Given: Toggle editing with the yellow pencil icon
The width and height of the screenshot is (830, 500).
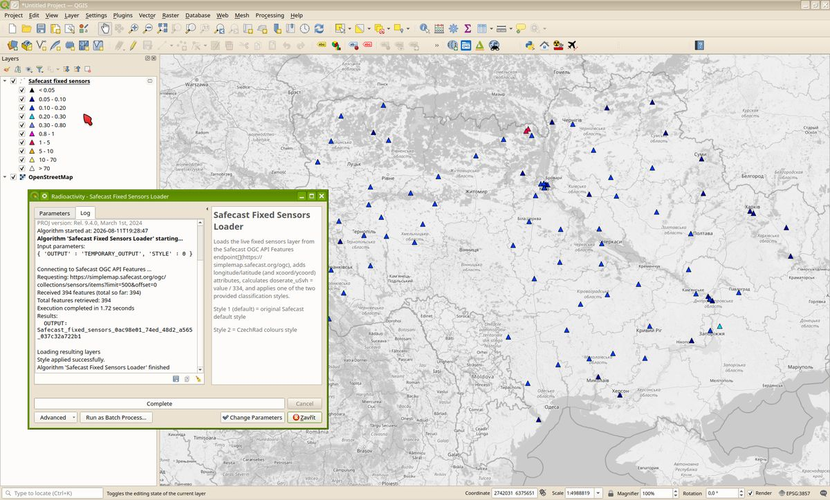Looking at the screenshot, I should coord(133,46).
